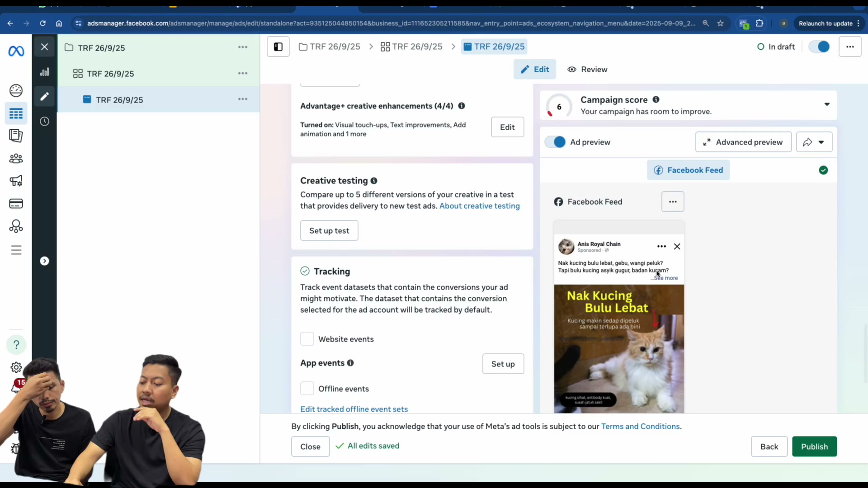Switch to the Edit tab
The width and height of the screenshot is (868, 488).
[x=535, y=69]
